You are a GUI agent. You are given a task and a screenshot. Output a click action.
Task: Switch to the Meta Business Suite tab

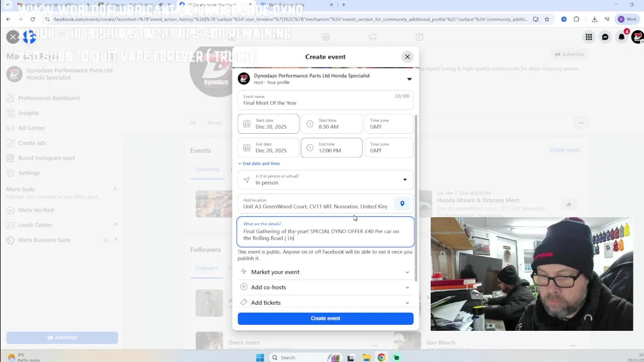click(297, 5)
